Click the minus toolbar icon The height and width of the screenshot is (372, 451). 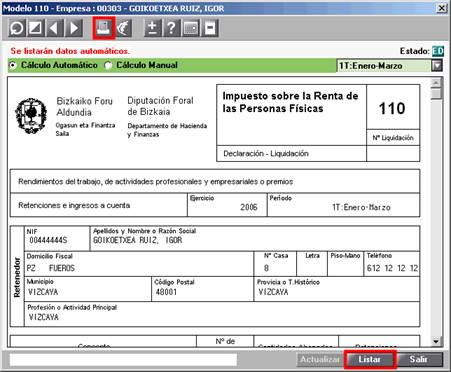(x=210, y=28)
